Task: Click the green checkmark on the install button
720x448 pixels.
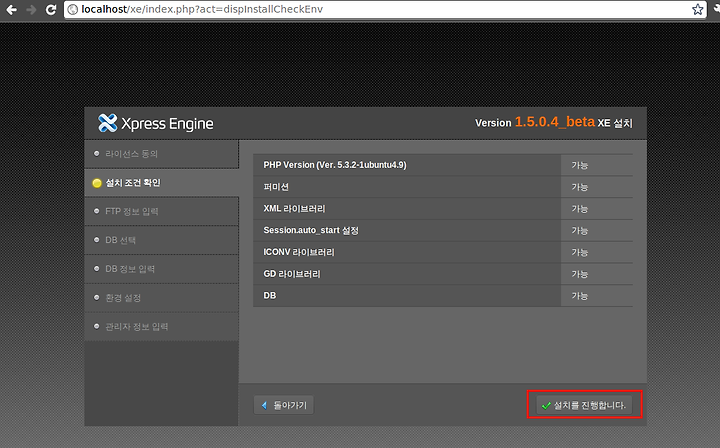Action: 546,405
